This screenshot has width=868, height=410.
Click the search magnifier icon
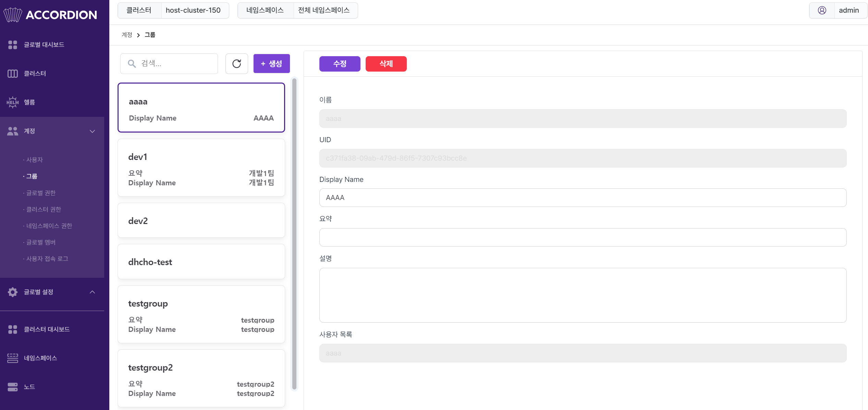(132, 64)
